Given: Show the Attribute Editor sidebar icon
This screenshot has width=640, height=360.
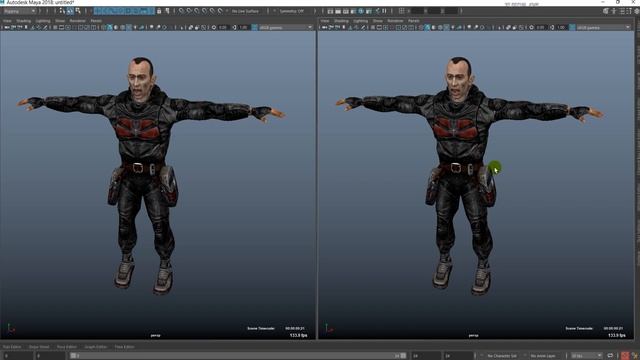Looking at the screenshot, I should click(x=621, y=11).
